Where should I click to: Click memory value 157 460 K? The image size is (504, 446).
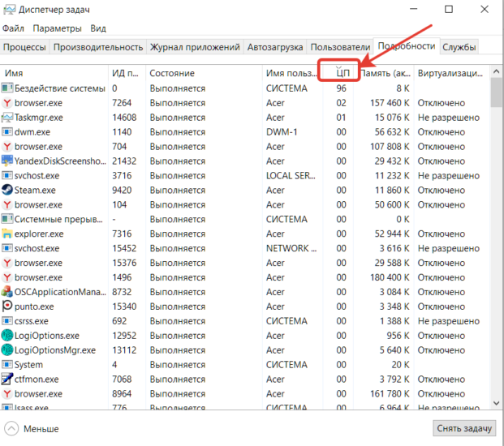coord(390,103)
